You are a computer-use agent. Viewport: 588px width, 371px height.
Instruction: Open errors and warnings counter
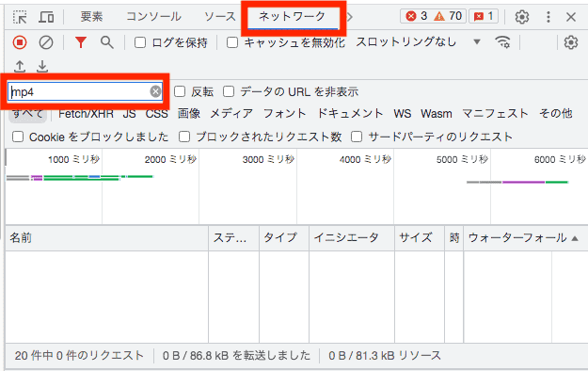433,16
